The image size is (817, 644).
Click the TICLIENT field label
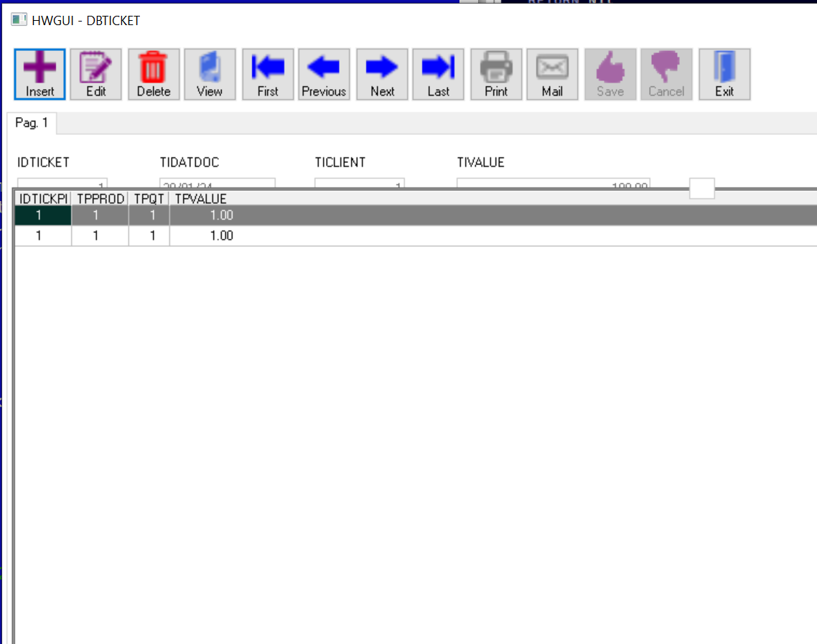[340, 162]
